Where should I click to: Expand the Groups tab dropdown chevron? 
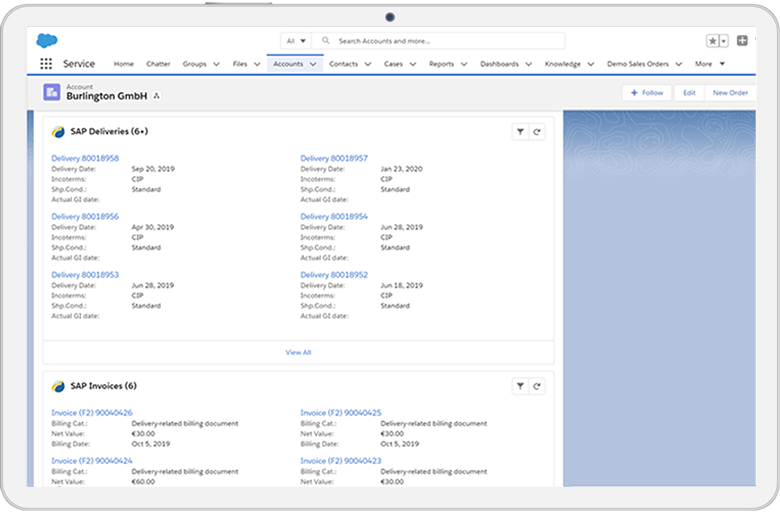coord(216,64)
